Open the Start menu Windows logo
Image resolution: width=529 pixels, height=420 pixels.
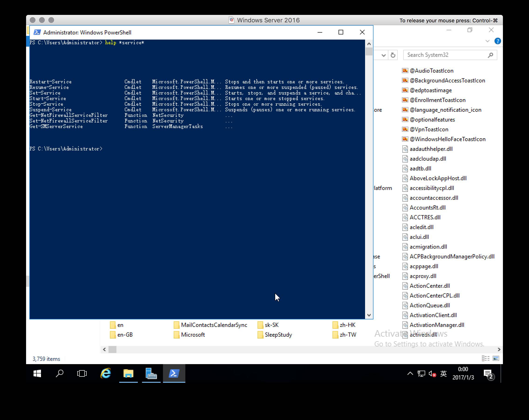[37, 373]
